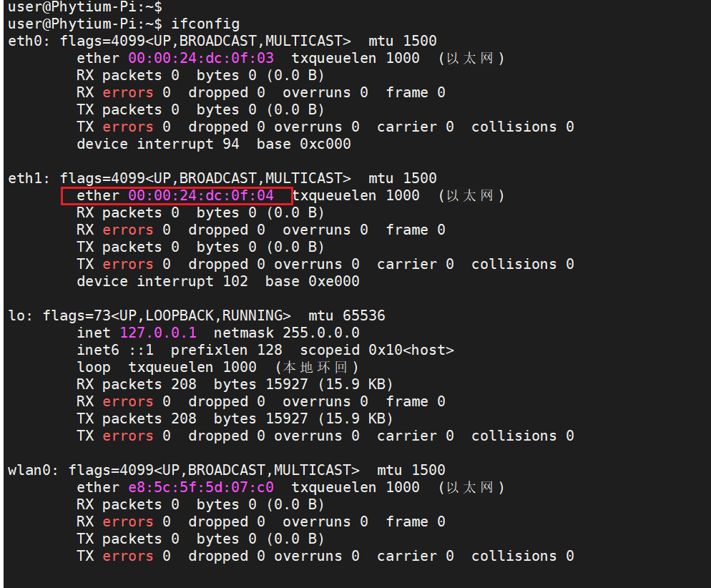Click lo TX bytes 15927 value
Image resolution: width=711 pixels, height=588 pixels.
287,418
